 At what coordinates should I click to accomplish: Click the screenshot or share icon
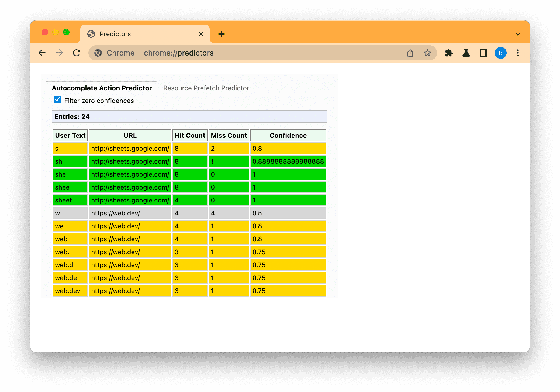[410, 53]
